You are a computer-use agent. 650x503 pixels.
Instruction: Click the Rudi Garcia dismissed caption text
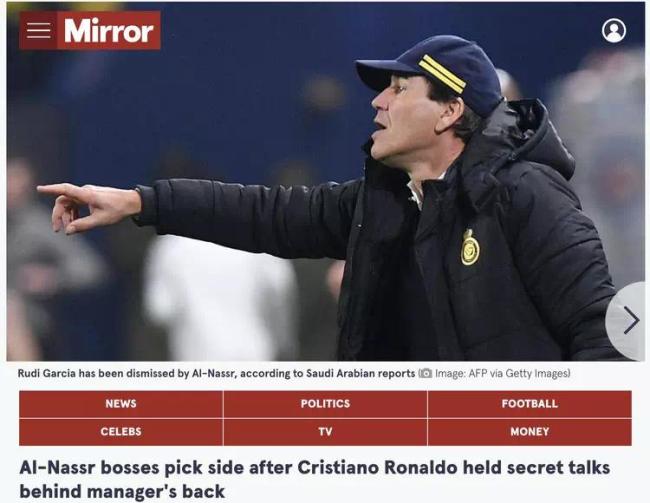coord(216,374)
